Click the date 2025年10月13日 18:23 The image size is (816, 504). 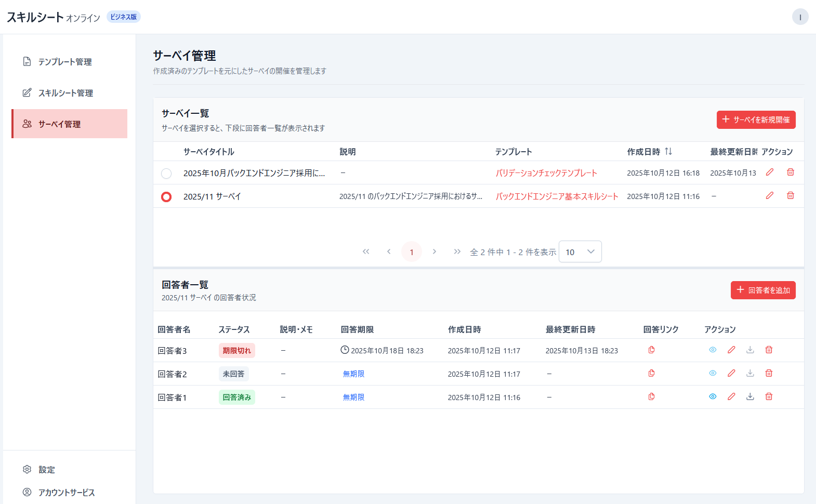(582, 351)
